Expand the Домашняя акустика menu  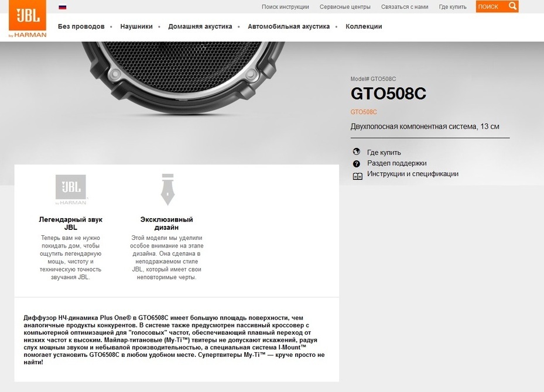[x=200, y=26]
